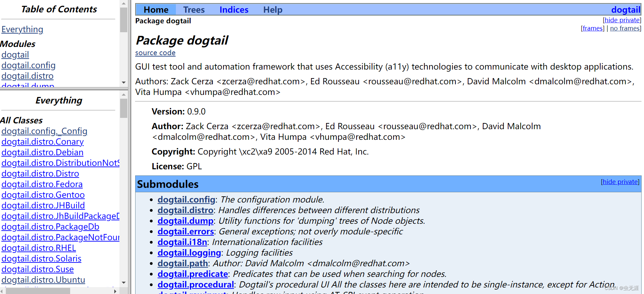Click the frames link

click(593, 28)
